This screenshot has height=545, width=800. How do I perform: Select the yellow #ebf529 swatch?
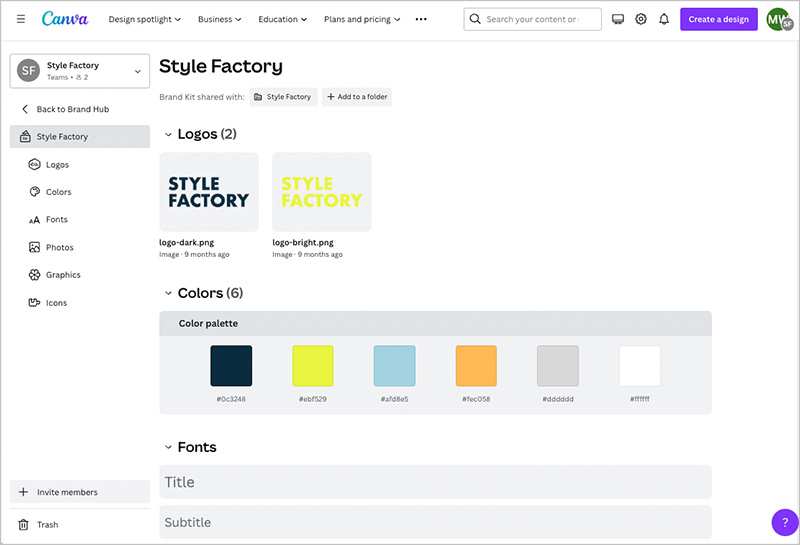(x=313, y=366)
